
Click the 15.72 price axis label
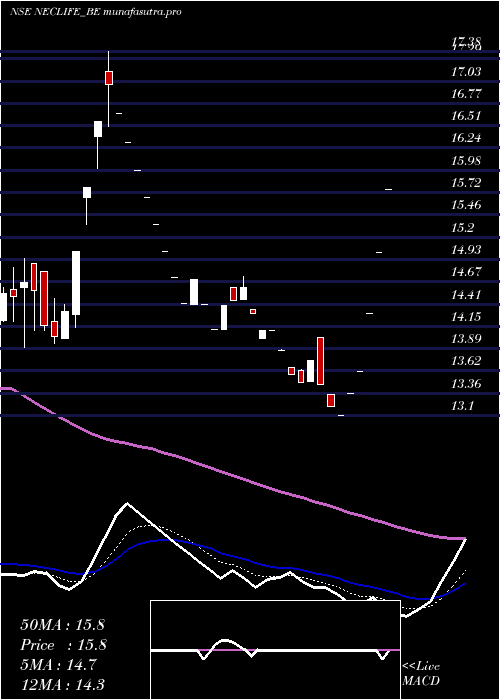pos(467,183)
